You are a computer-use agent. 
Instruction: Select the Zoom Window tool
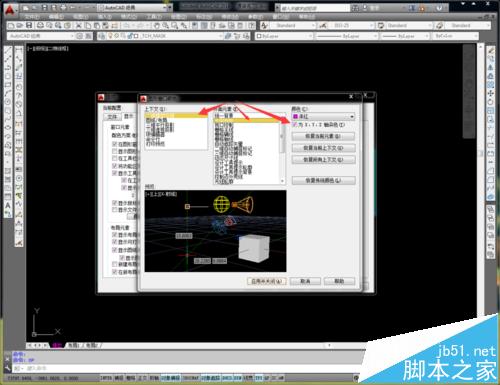(175, 25)
